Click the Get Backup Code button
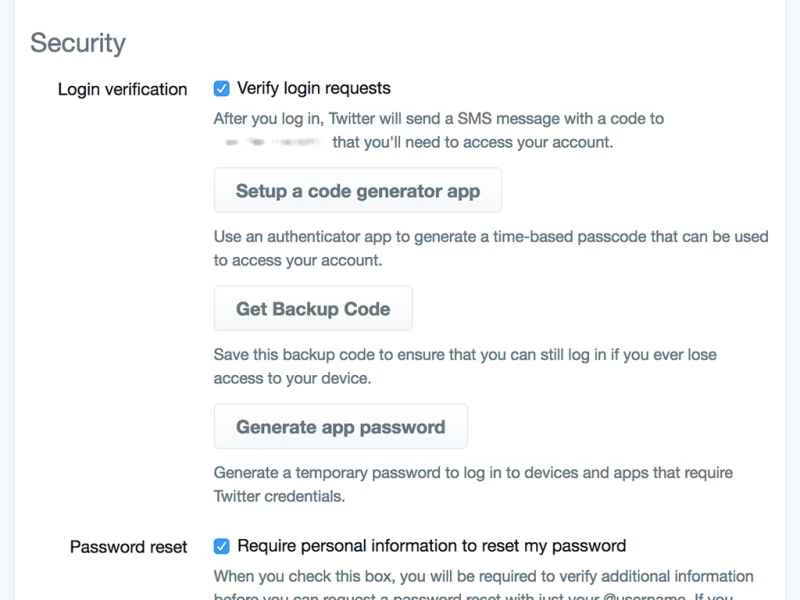Screen dimensions: 800x600 pyautogui.click(x=313, y=309)
